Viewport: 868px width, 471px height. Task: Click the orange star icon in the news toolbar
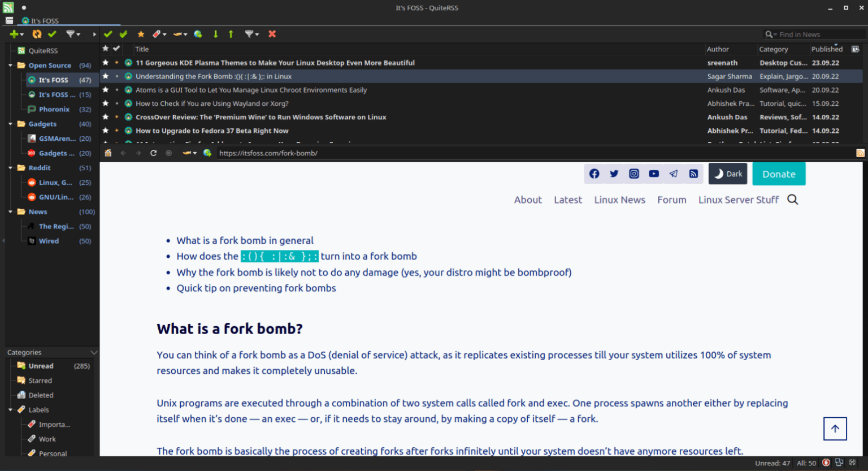[x=141, y=34]
